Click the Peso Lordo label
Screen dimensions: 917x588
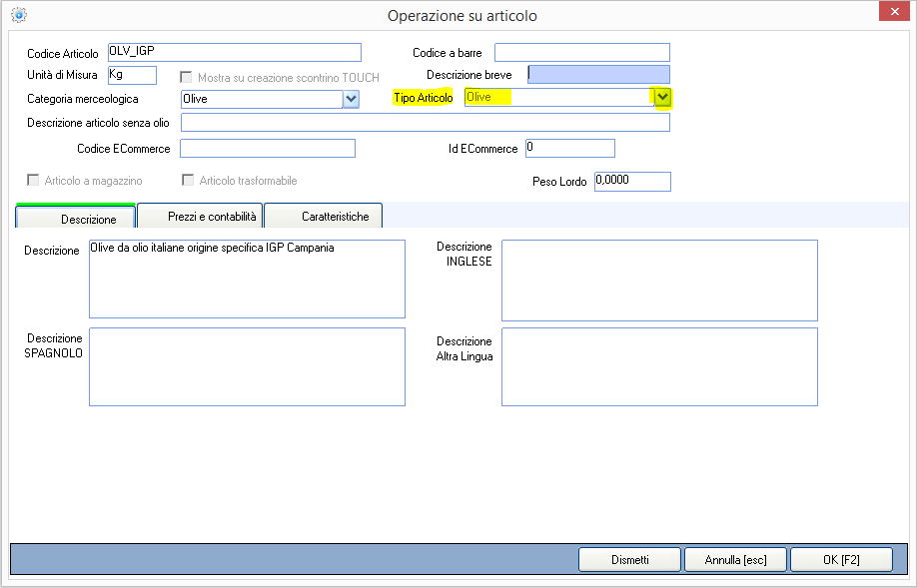pyautogui.click(x=559, y=182)
